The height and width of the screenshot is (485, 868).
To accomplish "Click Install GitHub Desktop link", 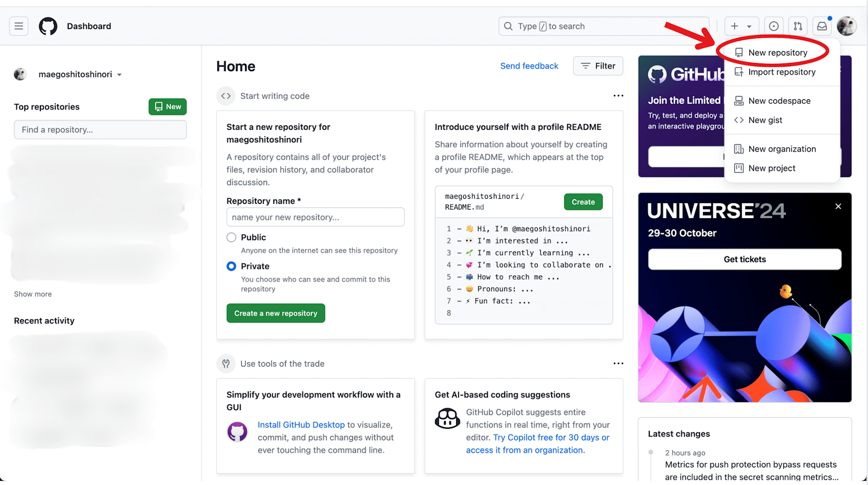I will pos(301,425).
